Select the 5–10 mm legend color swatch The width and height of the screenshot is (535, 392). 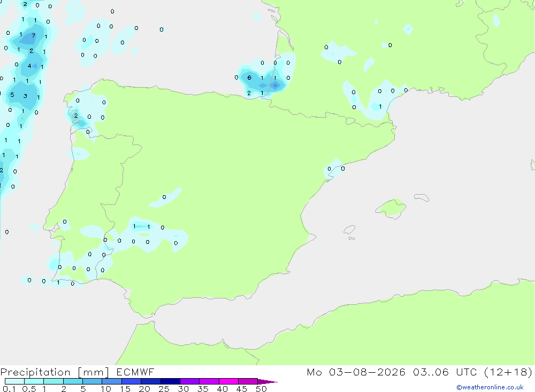pyautogui.click(x=93, y=381)
